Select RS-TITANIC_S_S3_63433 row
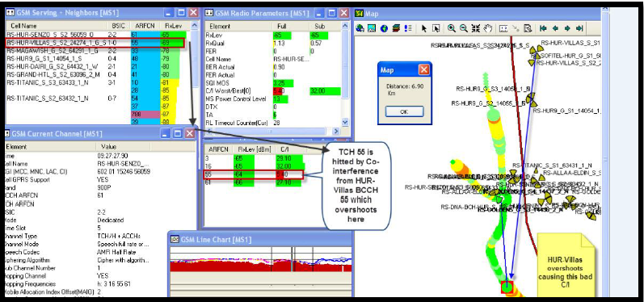This screenshot has width=644, height=302. (x=96, y=82)
